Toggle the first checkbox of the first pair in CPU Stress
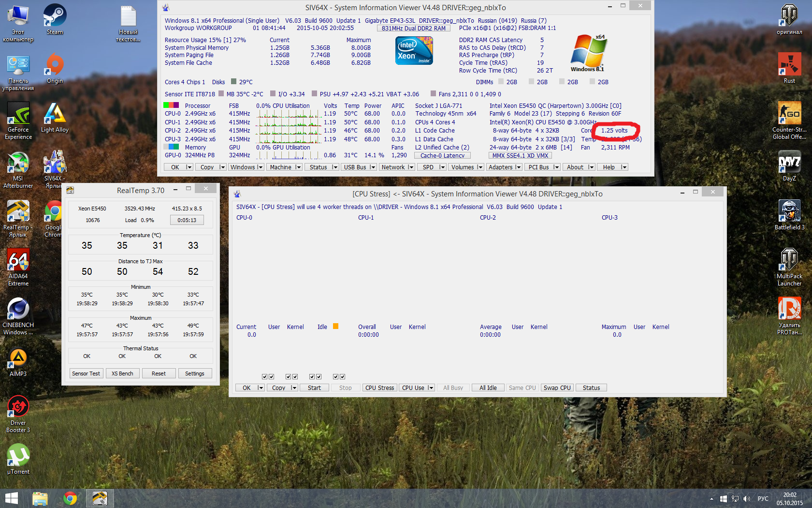This screenshot has height=508, width=812. pos(264,376)
